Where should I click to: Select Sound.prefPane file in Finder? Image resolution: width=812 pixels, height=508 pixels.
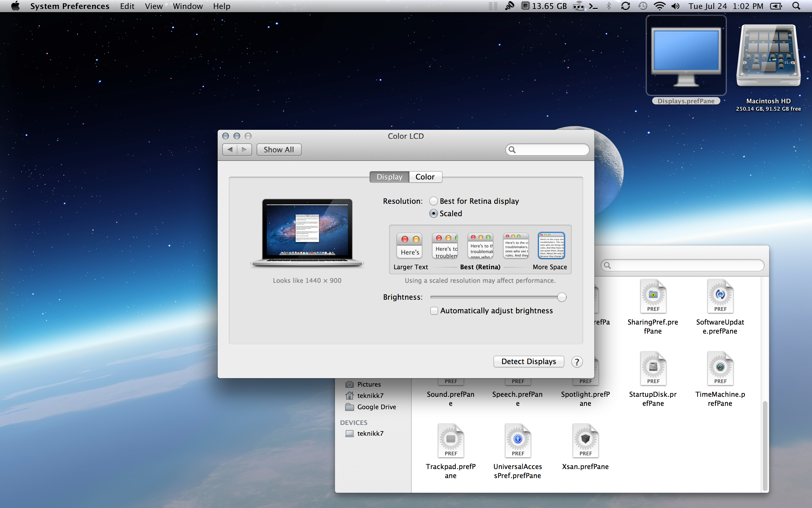coord(451,393)
